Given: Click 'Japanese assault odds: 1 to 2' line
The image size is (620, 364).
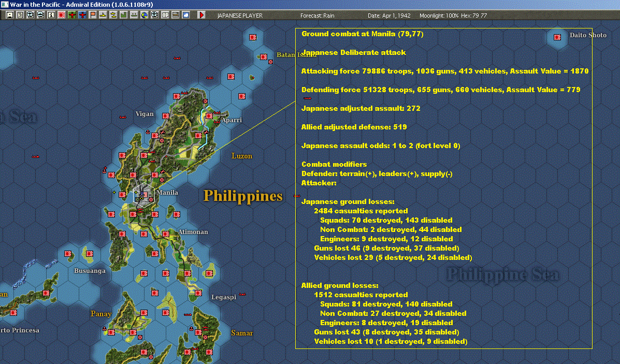Looking at the screenshot, I should tap(381, 146).
